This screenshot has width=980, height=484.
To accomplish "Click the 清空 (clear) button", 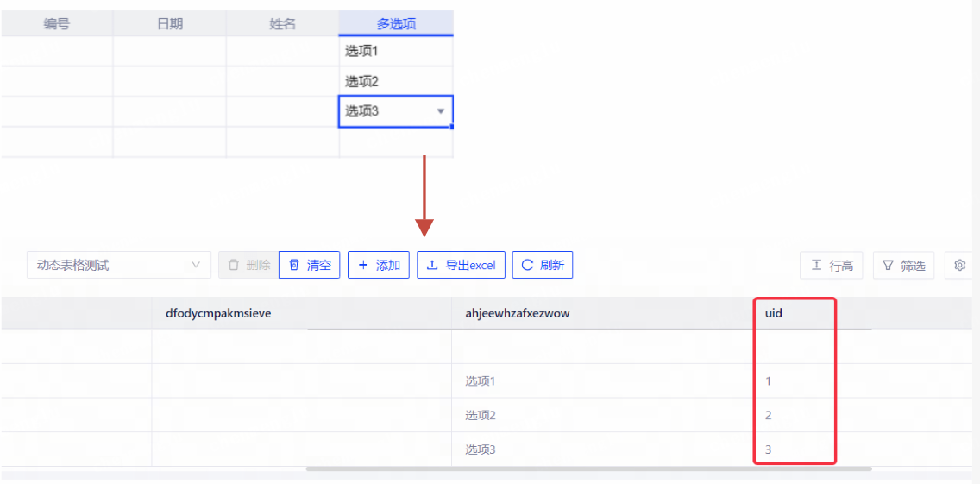I will pyautogui.click(x=310, y=266).
